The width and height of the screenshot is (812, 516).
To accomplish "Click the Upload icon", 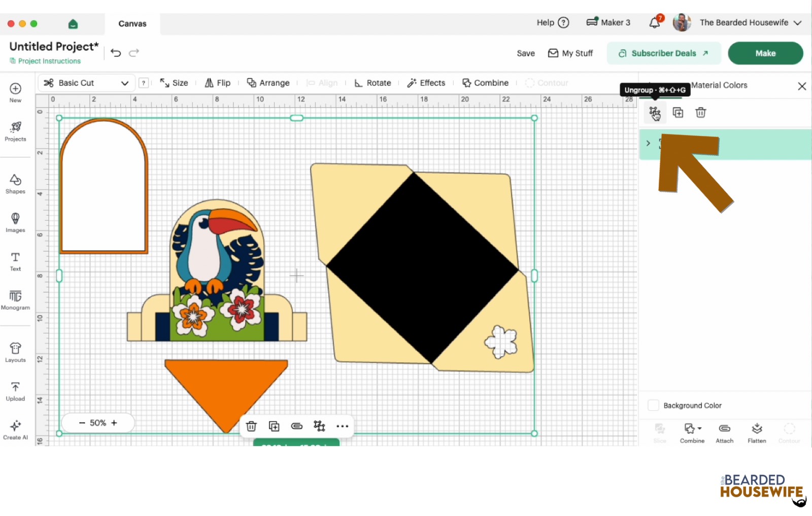I will [x=15, y=391].
